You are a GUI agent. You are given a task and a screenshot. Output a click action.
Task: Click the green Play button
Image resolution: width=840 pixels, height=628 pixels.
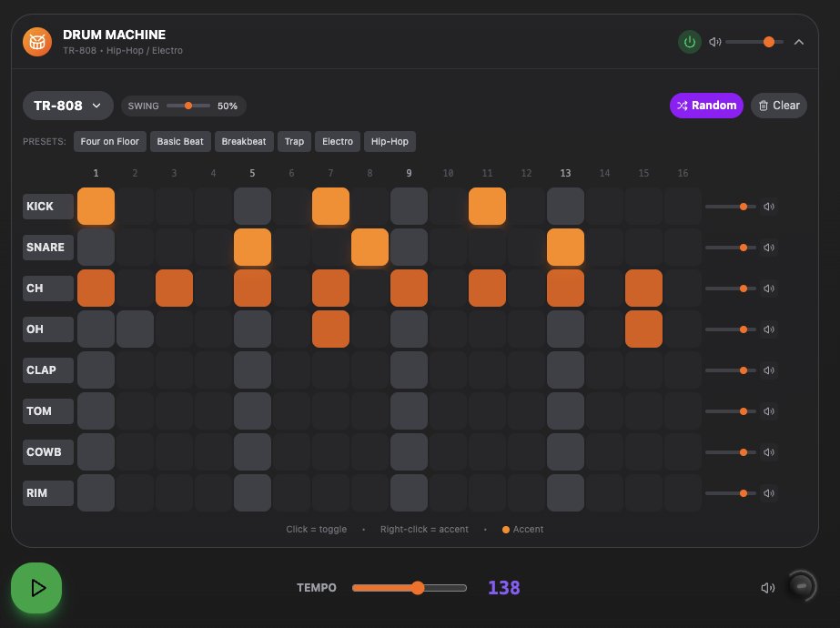tap(36, 588)
